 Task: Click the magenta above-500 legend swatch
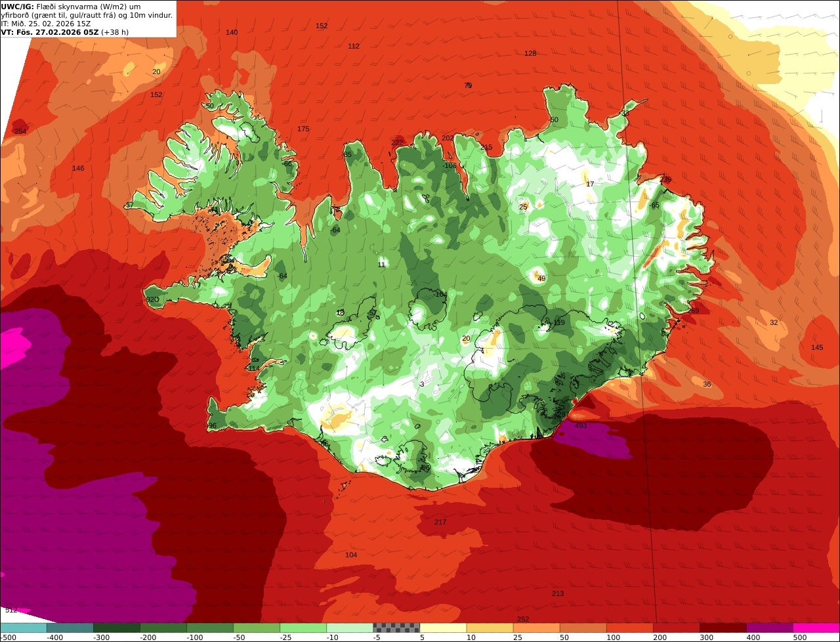(x=816, y=628)
